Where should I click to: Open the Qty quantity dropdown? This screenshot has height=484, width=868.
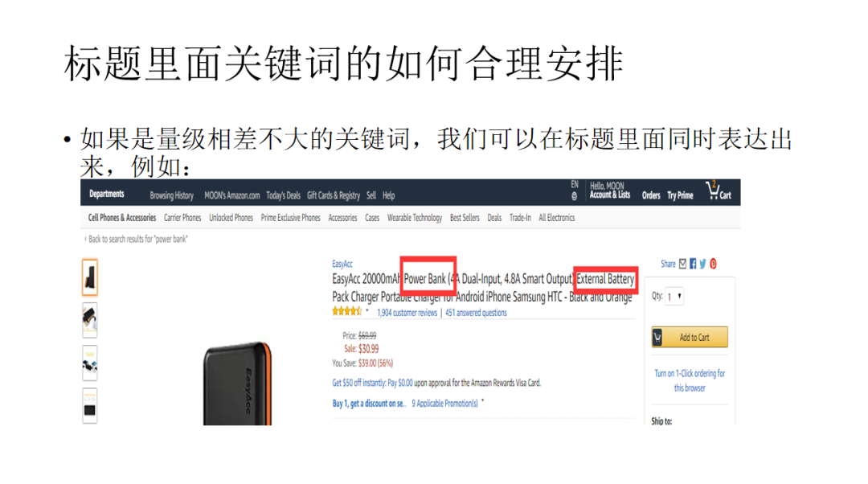coord(674,297)
